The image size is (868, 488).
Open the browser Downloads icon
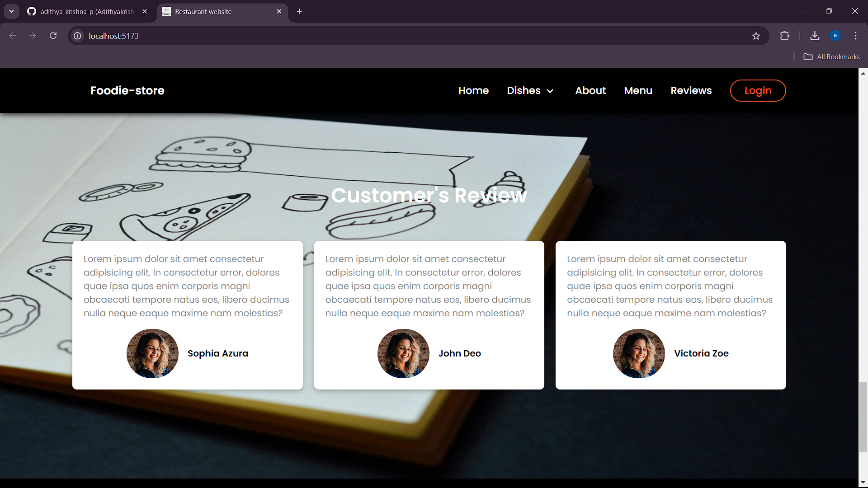pos(815,36)
